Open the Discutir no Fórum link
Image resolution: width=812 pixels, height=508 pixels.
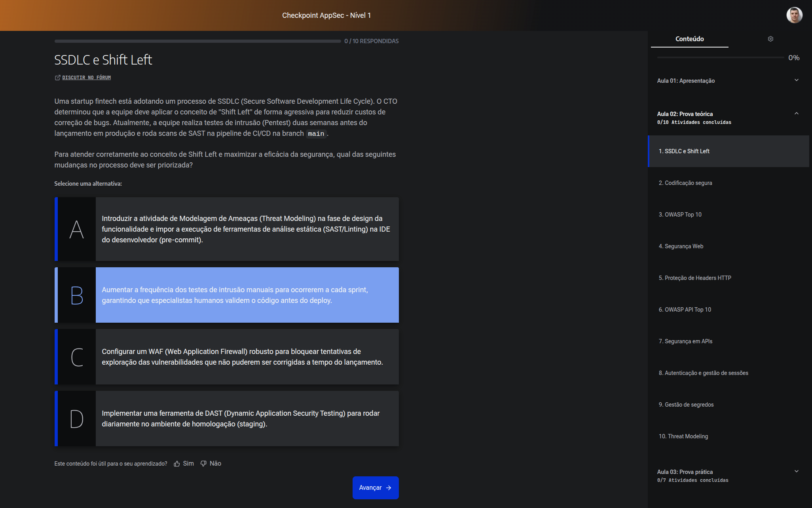click(86, 78)
